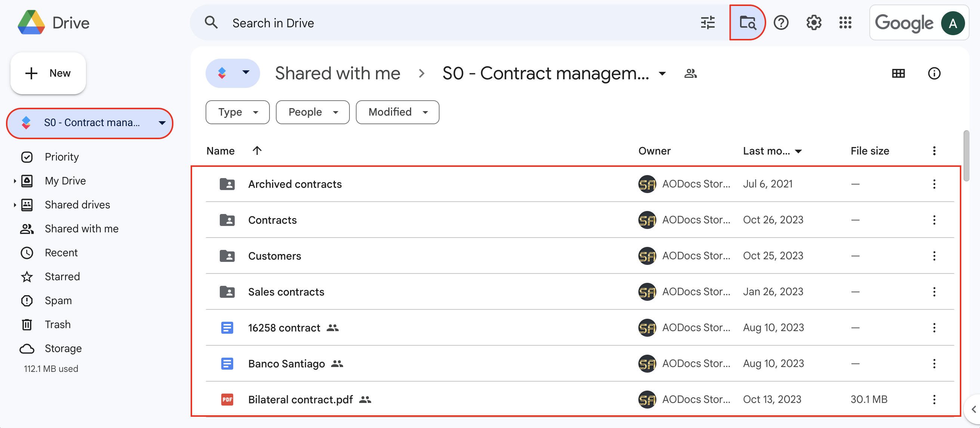Open Trash
980x428 pixels.
point(58,325)
